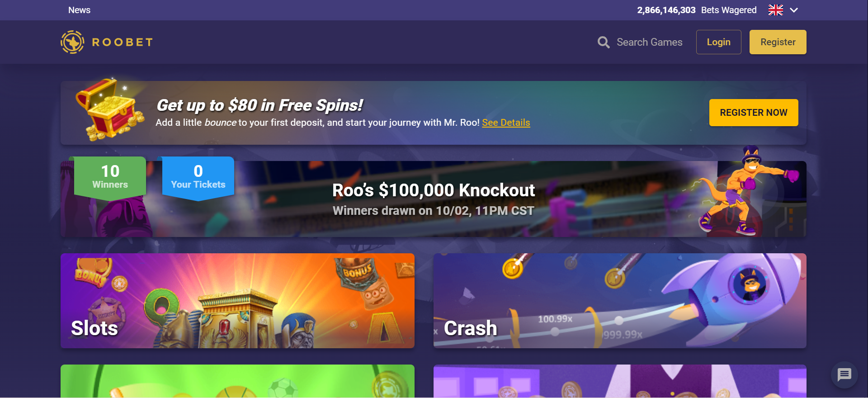Open the Slots game category
This screenshot has height=398, width=868.
(237, 301)
